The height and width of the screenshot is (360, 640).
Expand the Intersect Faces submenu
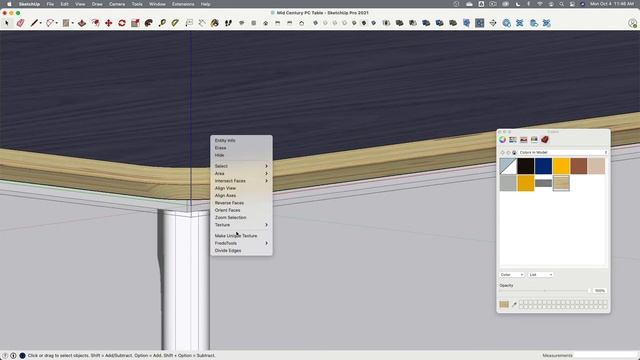click(x=241, y=181)
